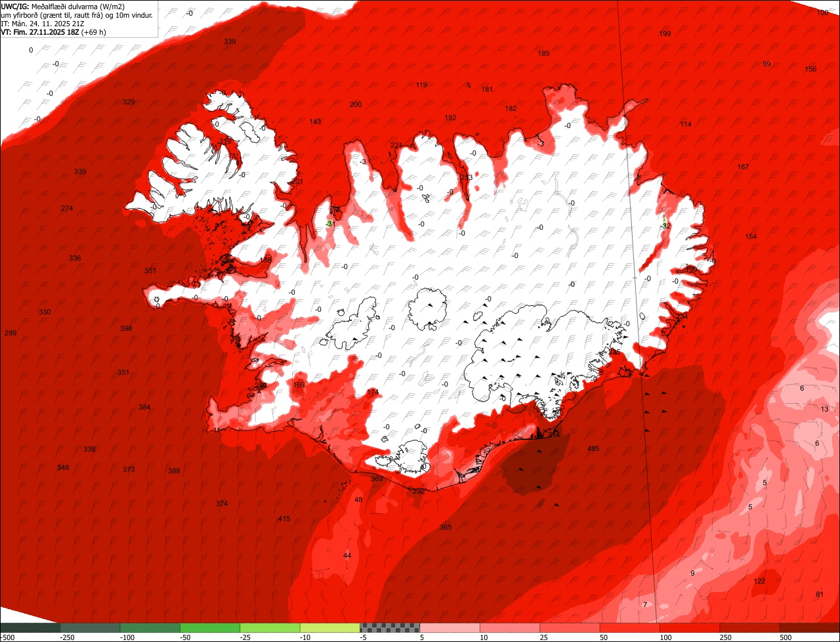The width and height of the screenshot is (840, 642).
Task: Click the map value 373 in the southwest
Action: pos(129,469)
